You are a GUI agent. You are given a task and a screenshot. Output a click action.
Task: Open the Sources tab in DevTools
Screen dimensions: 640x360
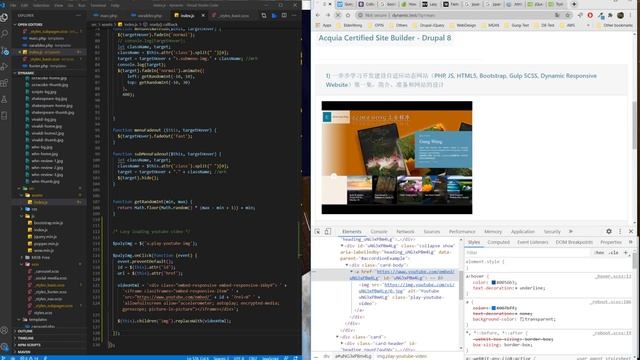(432, 231)
